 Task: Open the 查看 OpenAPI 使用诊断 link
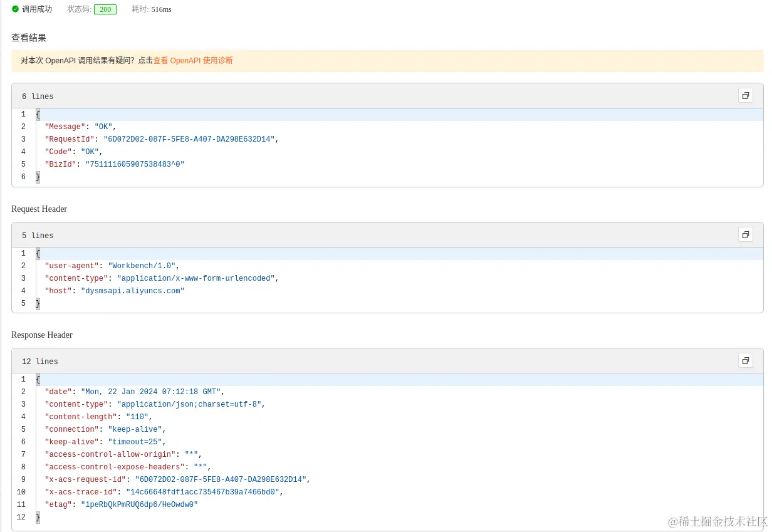click(193, 61)
